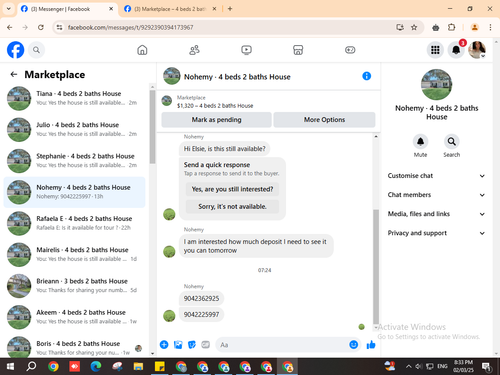Image resolution: width=500 pixels, height=375 pixels.
Task: Open the emoji picker in message box
Action: (354, 344)
